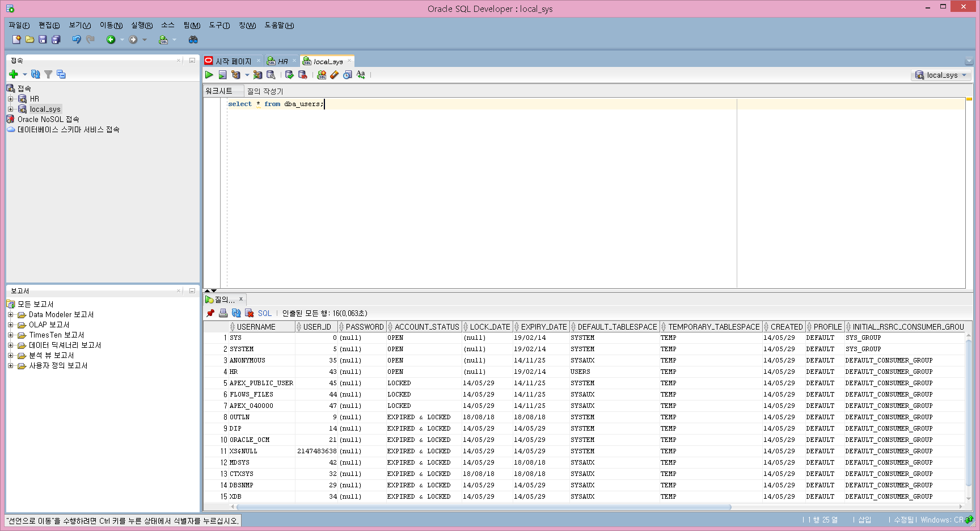The width and height of the screenshot is (980, 531).
Task: Close the 질의 결과 tab with its x
Action: pyautogui.click(x=241, y=299)
